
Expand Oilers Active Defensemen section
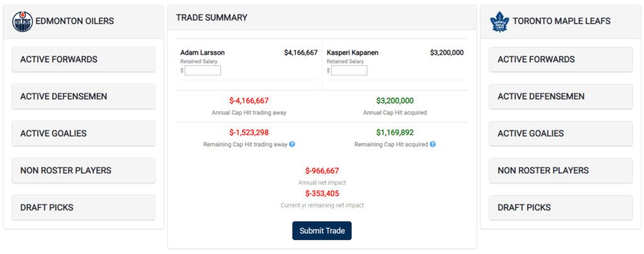pos(84,97)
